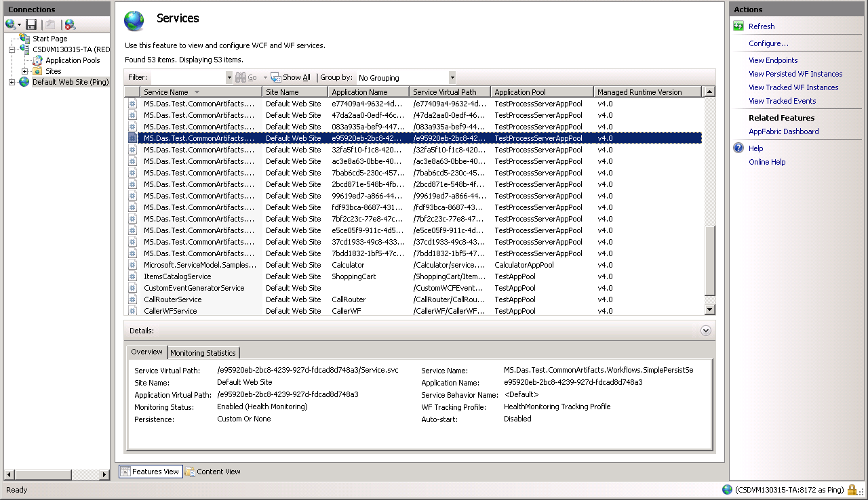Click the service icon of the highlighted e95920eb row
Image resolution: width=868 pixels, height=500 pixels.
(133, 138)
